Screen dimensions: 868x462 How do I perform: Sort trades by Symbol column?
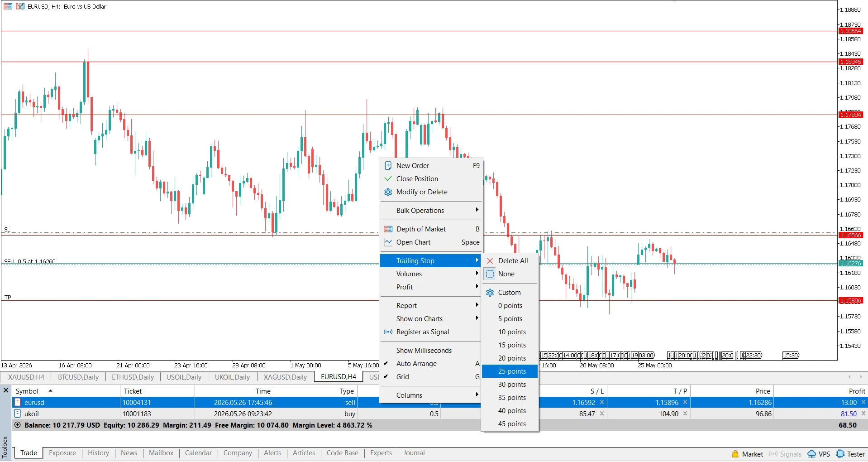point(66,391)
